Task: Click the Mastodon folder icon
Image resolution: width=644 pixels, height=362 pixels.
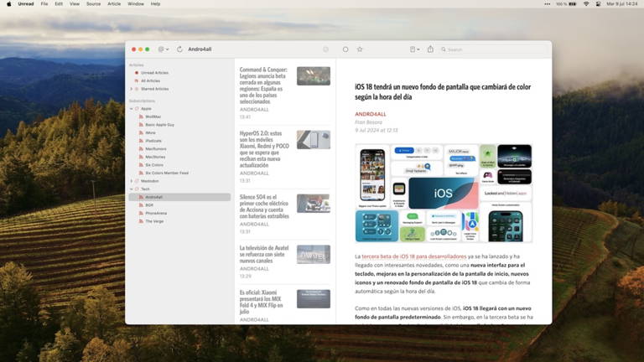Action: (137, 181)
